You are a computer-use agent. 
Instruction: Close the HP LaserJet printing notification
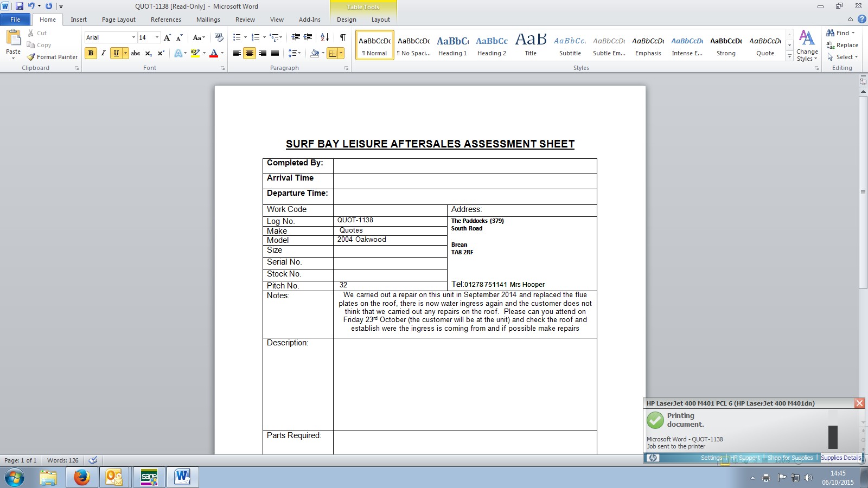[x=859, y=403]
